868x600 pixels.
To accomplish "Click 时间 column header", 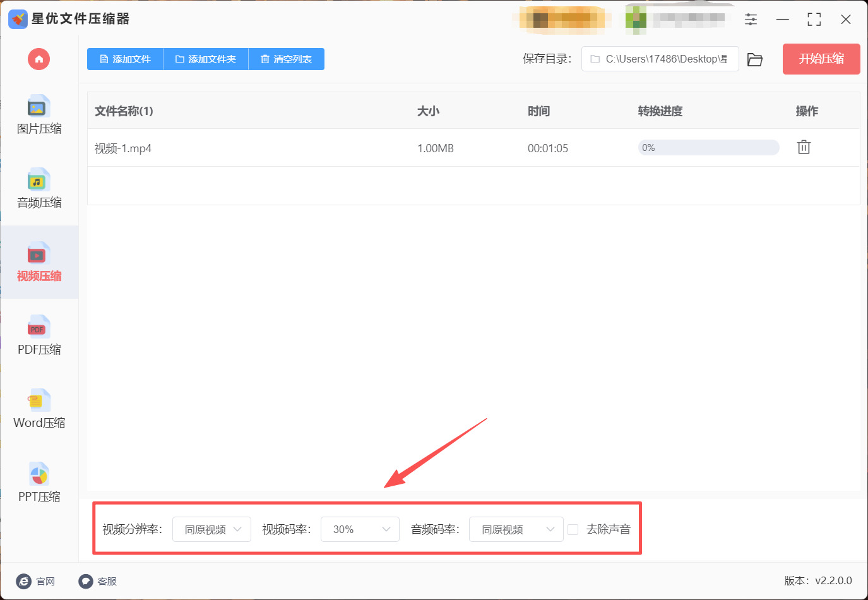I will 538,111.
